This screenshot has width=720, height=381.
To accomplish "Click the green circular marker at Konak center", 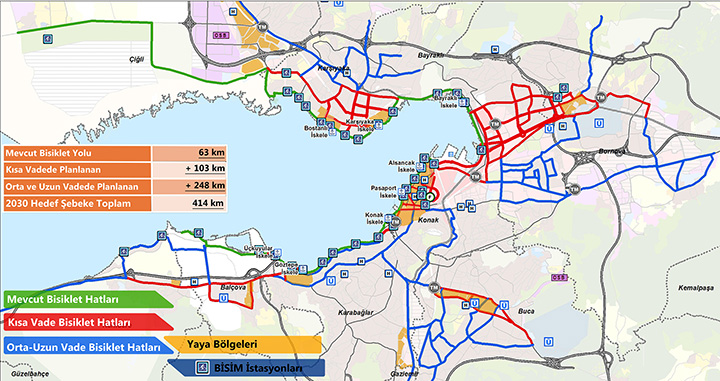I will pos(429,196).
